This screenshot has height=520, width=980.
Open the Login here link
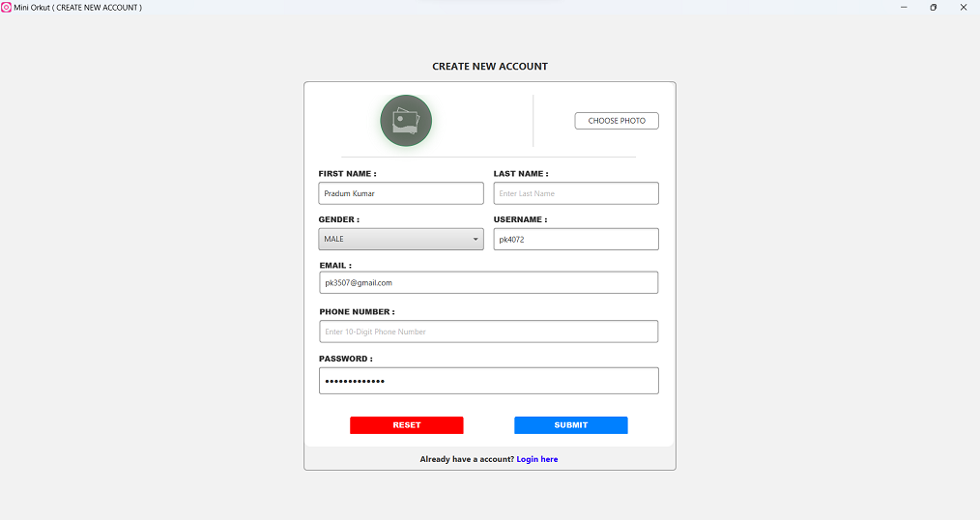point(537,459)
